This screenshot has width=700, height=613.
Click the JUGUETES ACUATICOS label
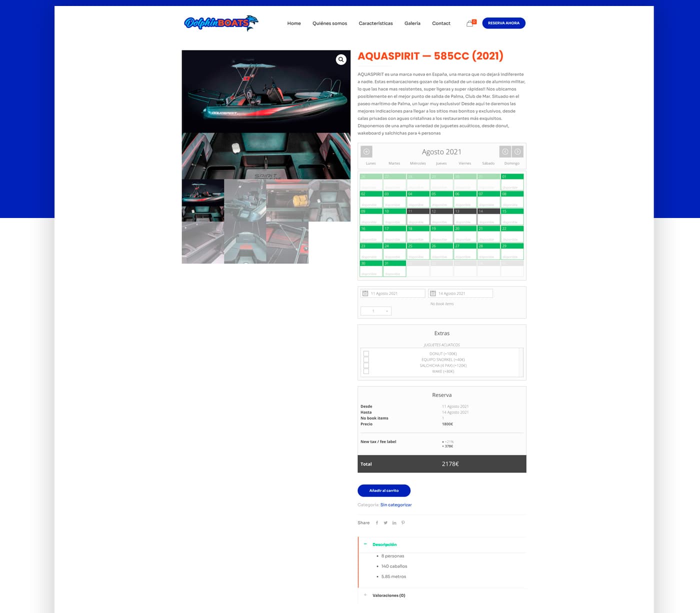click(x=441, y=345)
